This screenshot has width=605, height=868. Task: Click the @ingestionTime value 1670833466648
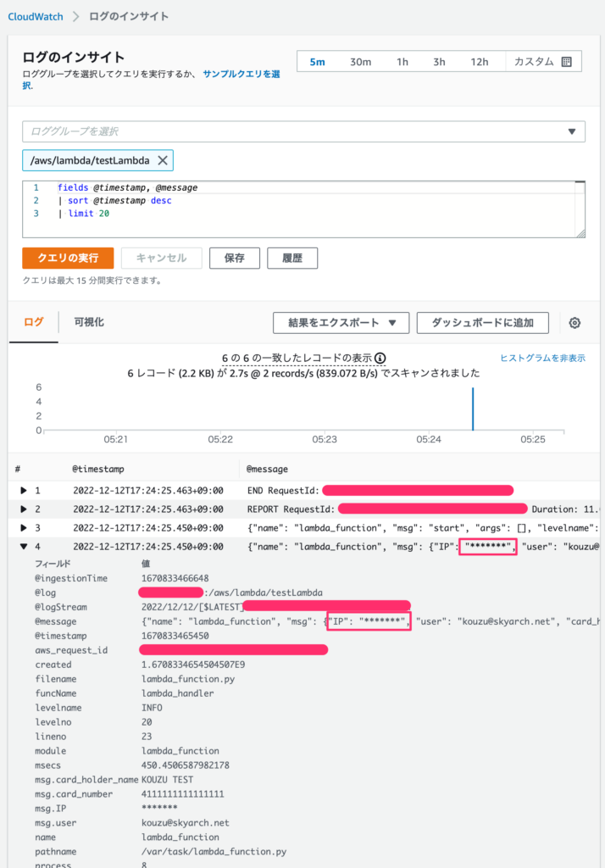[175, 578]
